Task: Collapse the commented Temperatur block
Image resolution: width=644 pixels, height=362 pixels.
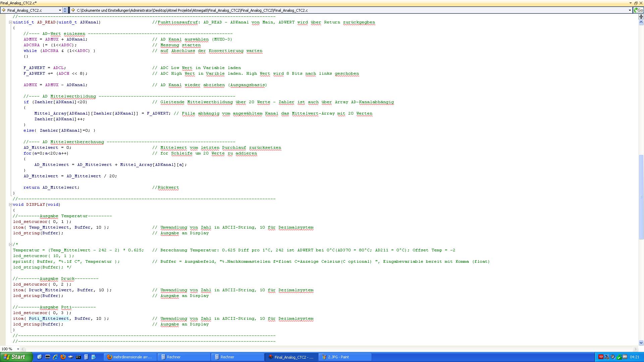Action: pos(10,244)
